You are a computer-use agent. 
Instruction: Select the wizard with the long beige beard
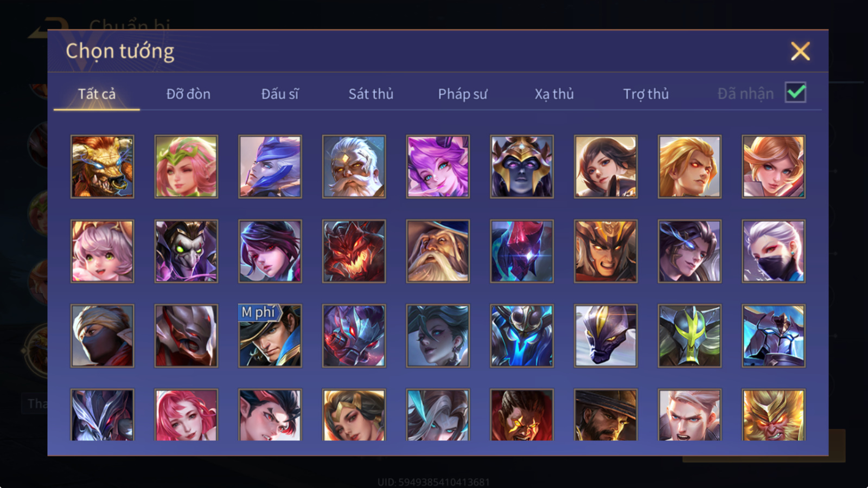coord(438,251)
